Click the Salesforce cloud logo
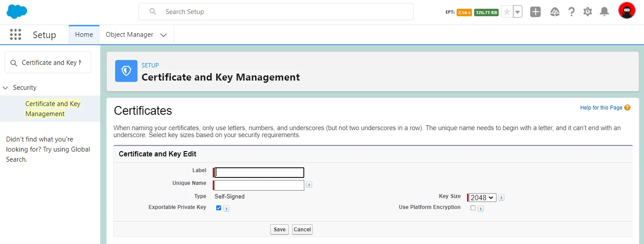 pyautogui.click(x=17, y=11)
